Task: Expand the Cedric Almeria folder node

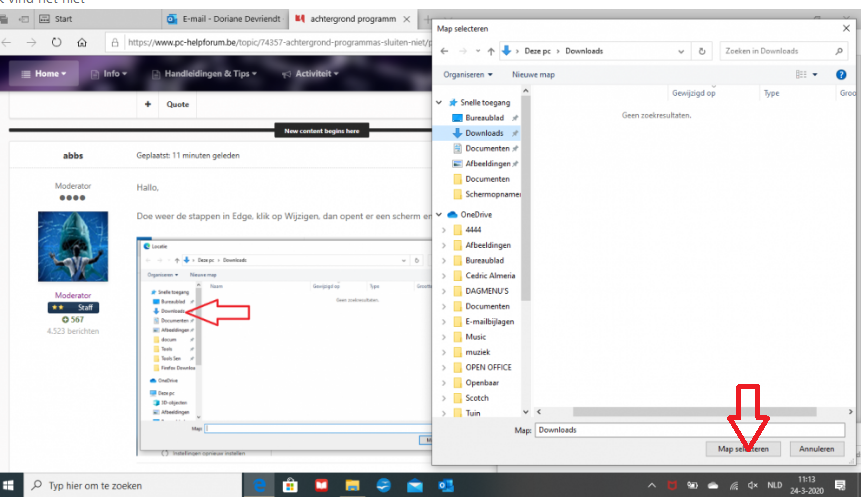Action: coord(444,275)
